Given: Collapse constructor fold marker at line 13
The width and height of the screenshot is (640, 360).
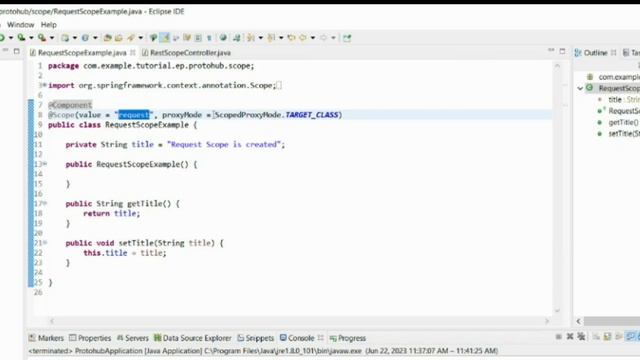Looking at the screenshot, I should [x=44, y=164].
